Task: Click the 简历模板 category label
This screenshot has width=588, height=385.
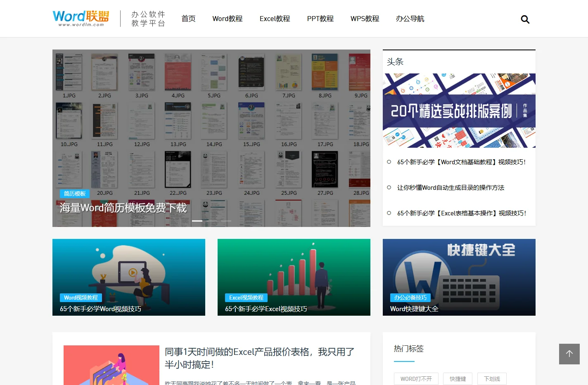Action: (x=75, y=194)
